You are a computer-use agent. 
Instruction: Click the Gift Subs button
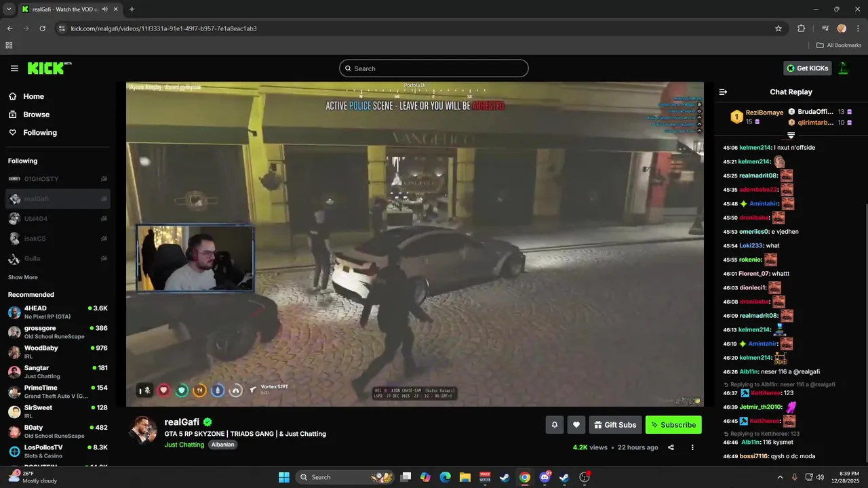point(616,425)
